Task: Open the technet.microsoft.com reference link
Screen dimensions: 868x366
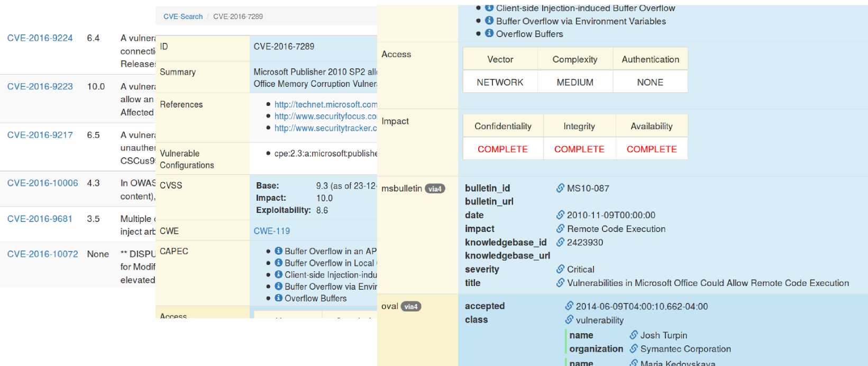Action: [x=325, y=105]
